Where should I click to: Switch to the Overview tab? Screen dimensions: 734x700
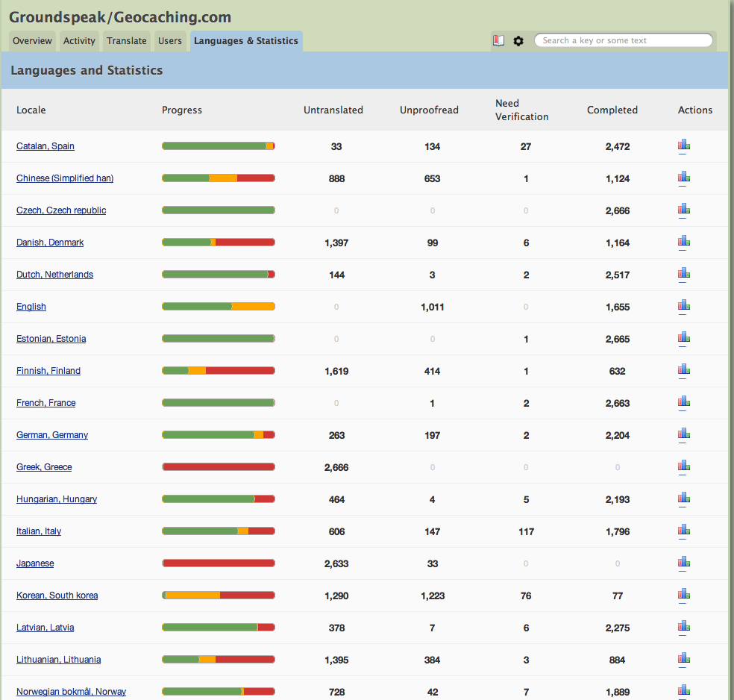pyautogui.click(x=32, y=41)
